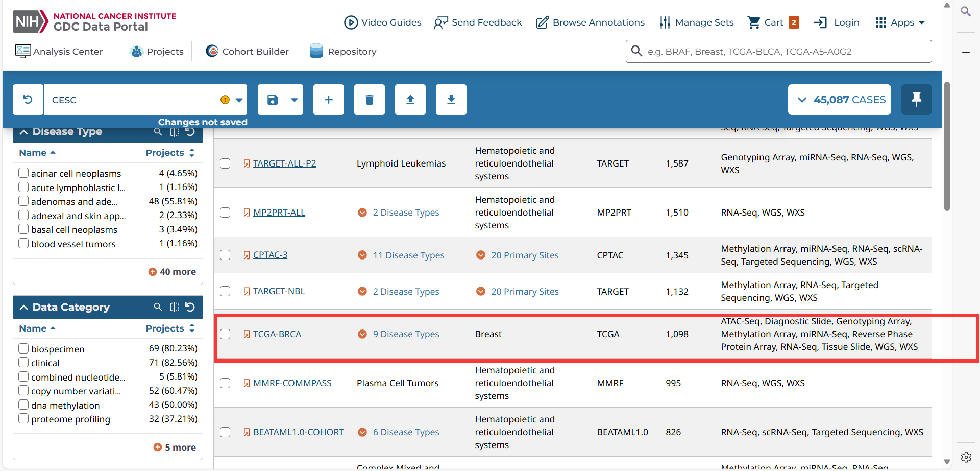The width and height of the screenshot is (980, 471).
Task: Open the save options dropdown arrow
Action: point(295,100)
